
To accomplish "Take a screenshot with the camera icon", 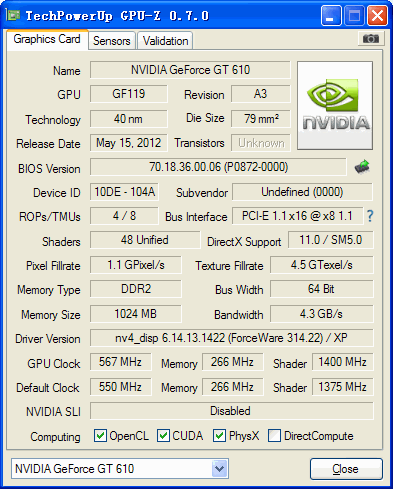I will coord(371,39).
